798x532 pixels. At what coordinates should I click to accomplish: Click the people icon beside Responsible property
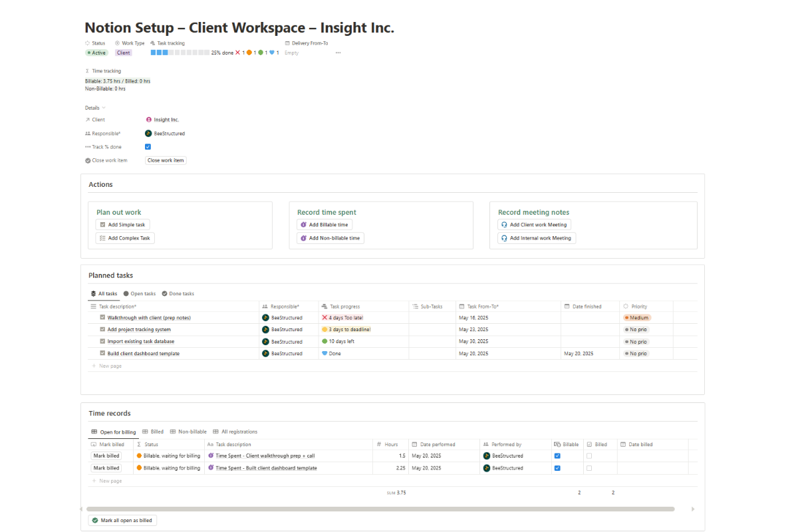click(x=88, y=134)
